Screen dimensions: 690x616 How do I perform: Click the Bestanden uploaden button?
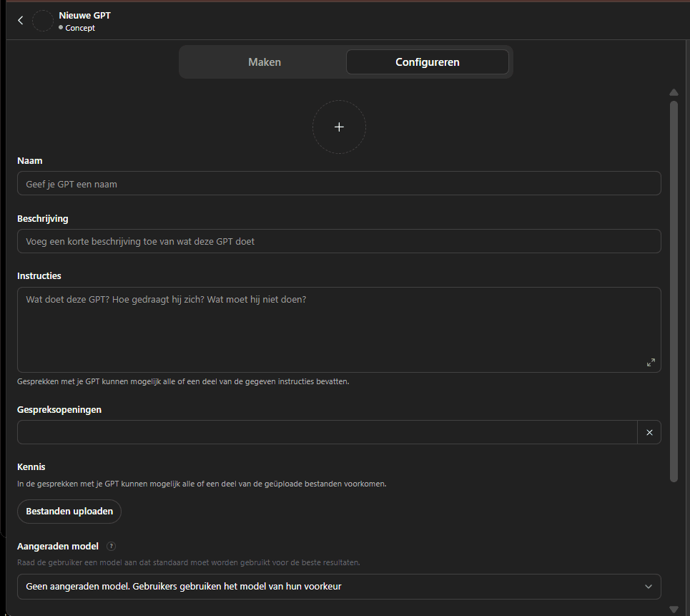click(x=69, y=511)
